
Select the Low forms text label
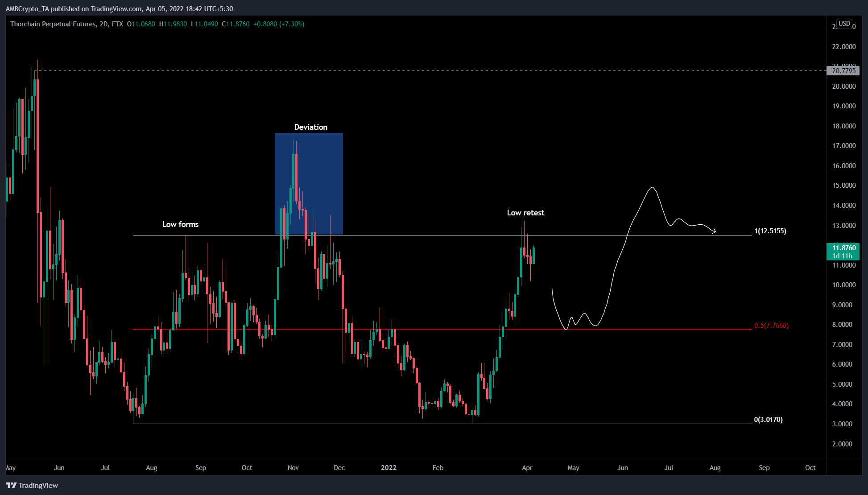coord(180,224)
